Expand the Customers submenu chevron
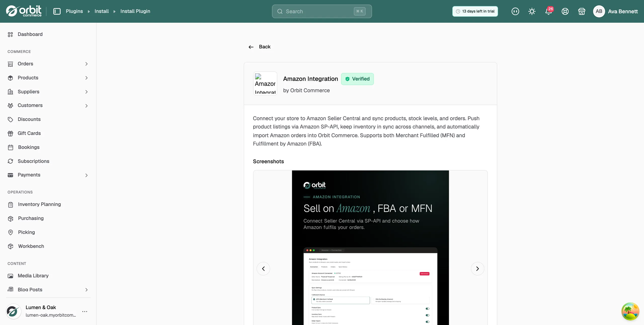Screen dimensions: 644x325 (86, 106)
